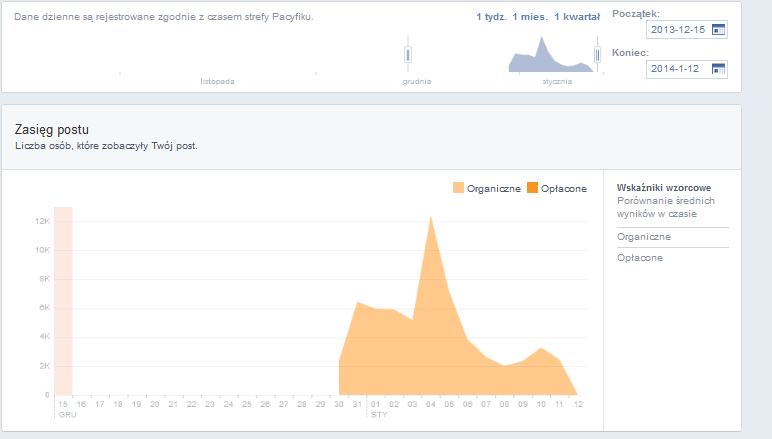
Task: Open Organiczne under Wskaźniki wzorcowe
Action: (644, 237)
